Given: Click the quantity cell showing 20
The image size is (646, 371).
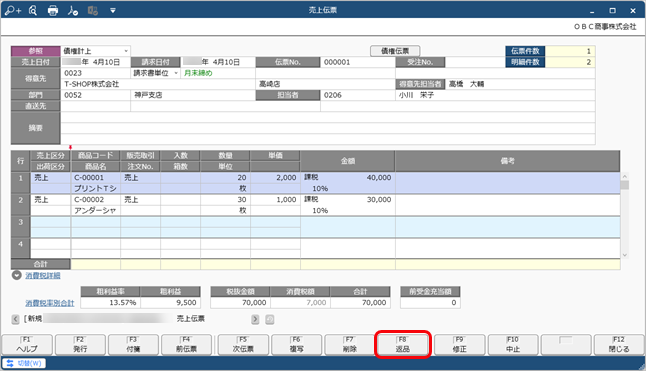Looking at the screenshot, I should [225, 178].
